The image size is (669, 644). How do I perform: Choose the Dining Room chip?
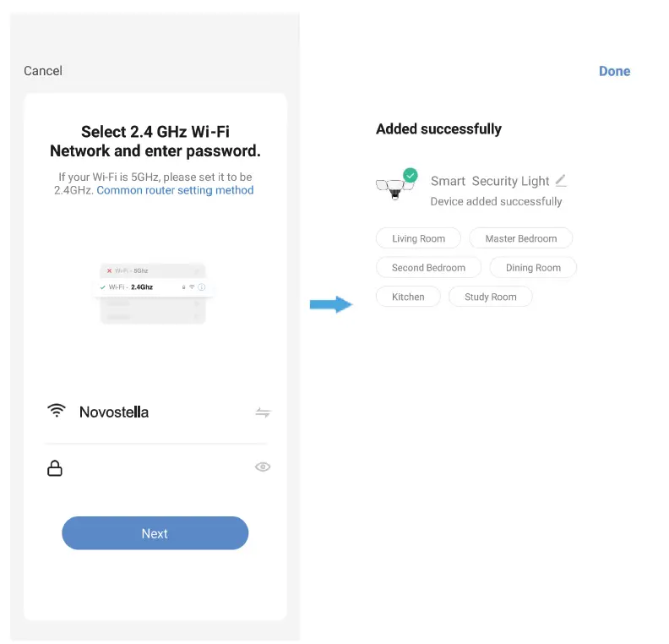coord(533,268)
